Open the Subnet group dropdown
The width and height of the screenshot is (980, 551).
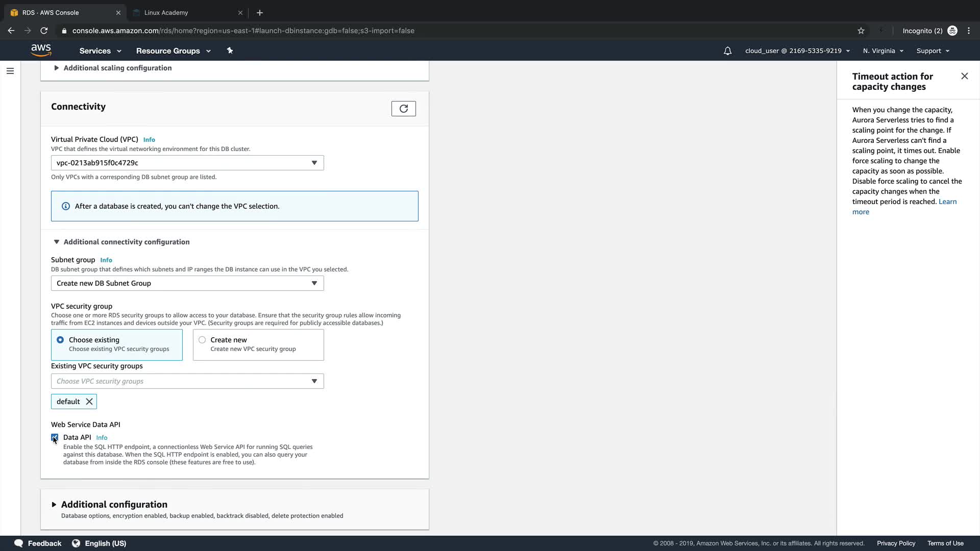point(187,283)
